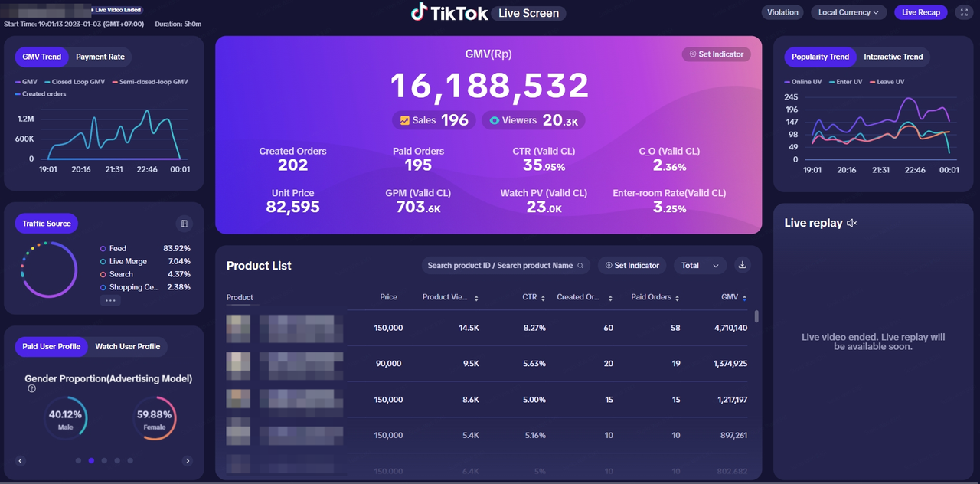
Task: Open the Local Currency dropdown
Action: (848, 12)
